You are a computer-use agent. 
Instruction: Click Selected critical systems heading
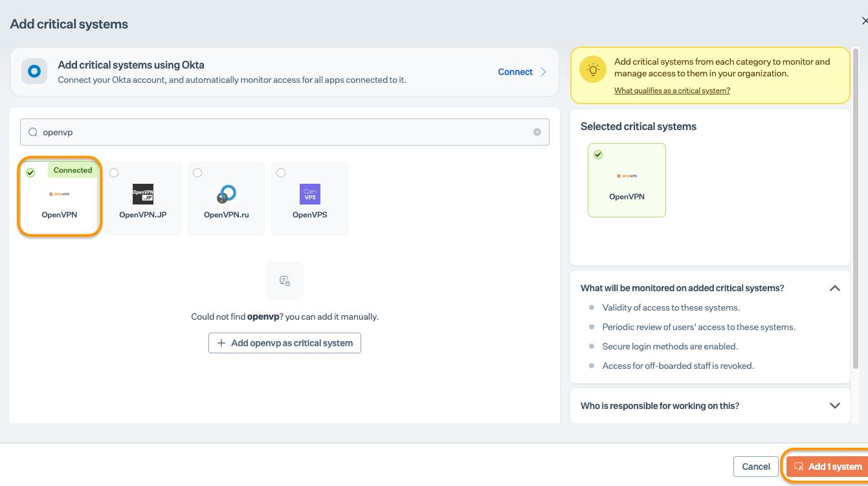click(x=638, y=127)
